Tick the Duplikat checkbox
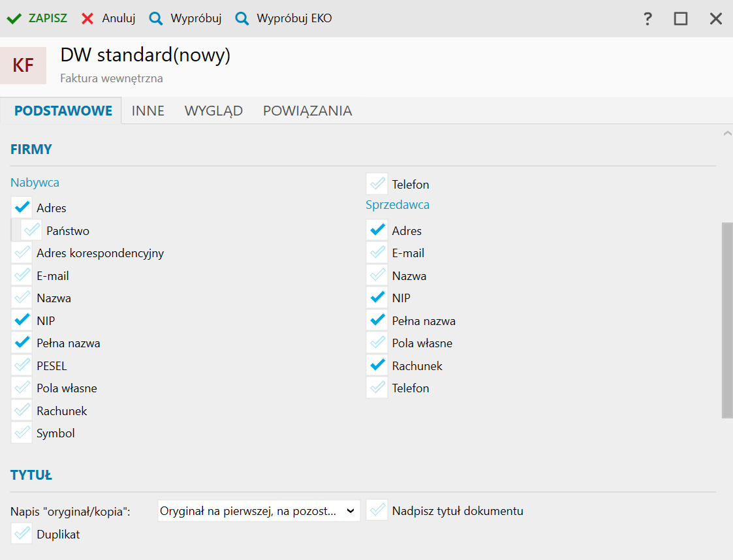733x560 pixels. click(x=22, y=534)
